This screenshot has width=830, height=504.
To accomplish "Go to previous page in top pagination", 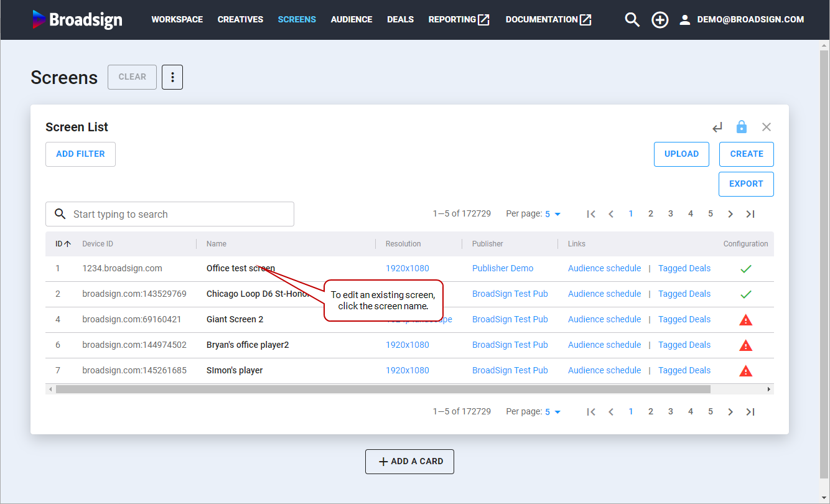I will point(611,214).
